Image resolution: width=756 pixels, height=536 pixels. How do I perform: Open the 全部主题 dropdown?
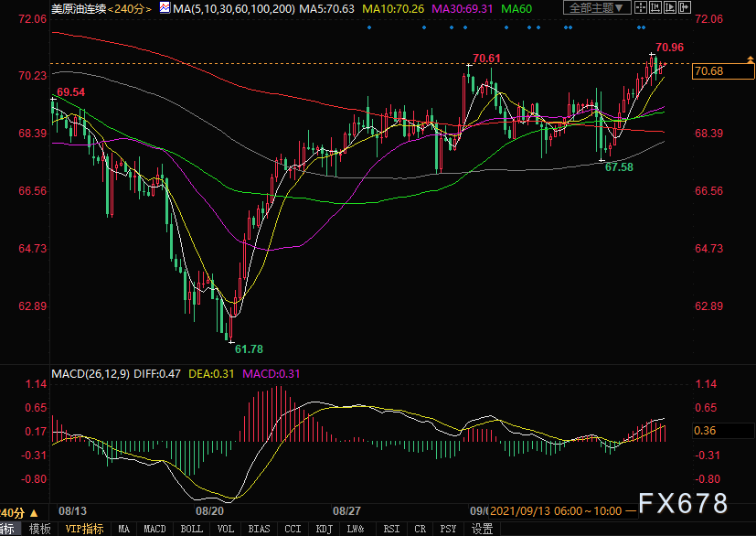click(x=597, y=7)
